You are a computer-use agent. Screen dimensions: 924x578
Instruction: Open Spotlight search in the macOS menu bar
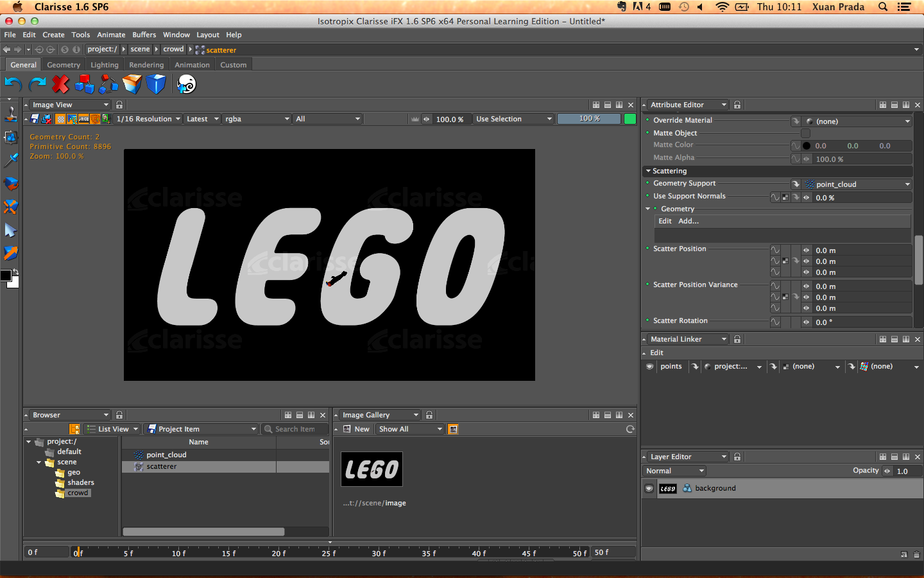(883, 7)
